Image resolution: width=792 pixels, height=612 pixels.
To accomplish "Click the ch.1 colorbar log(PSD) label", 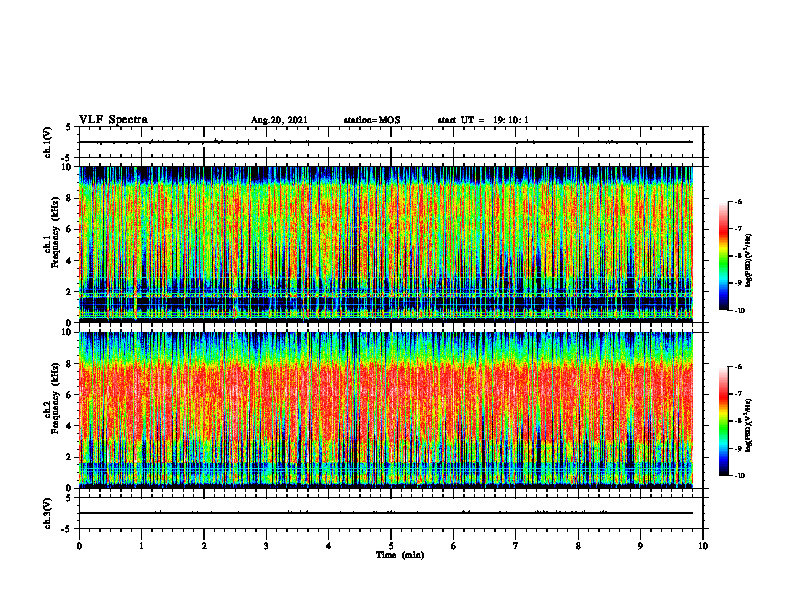I will click(x=749, y=261).
